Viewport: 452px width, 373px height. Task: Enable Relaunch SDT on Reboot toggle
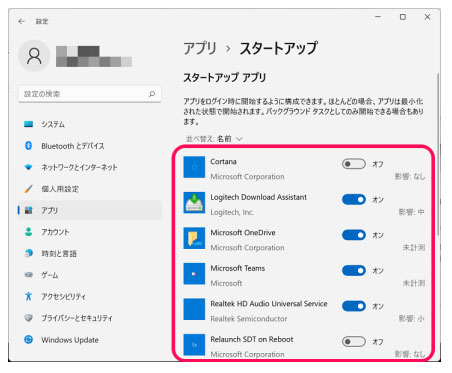(354, 342)
